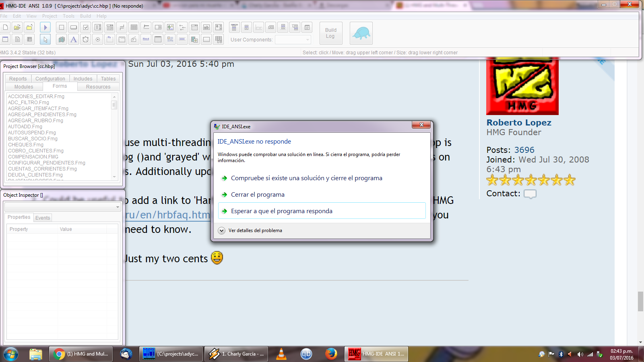Select the CheckBox control icon in toolbar
Image resolution: width=644 pixels, height=362 pixels.
(86, 27)
